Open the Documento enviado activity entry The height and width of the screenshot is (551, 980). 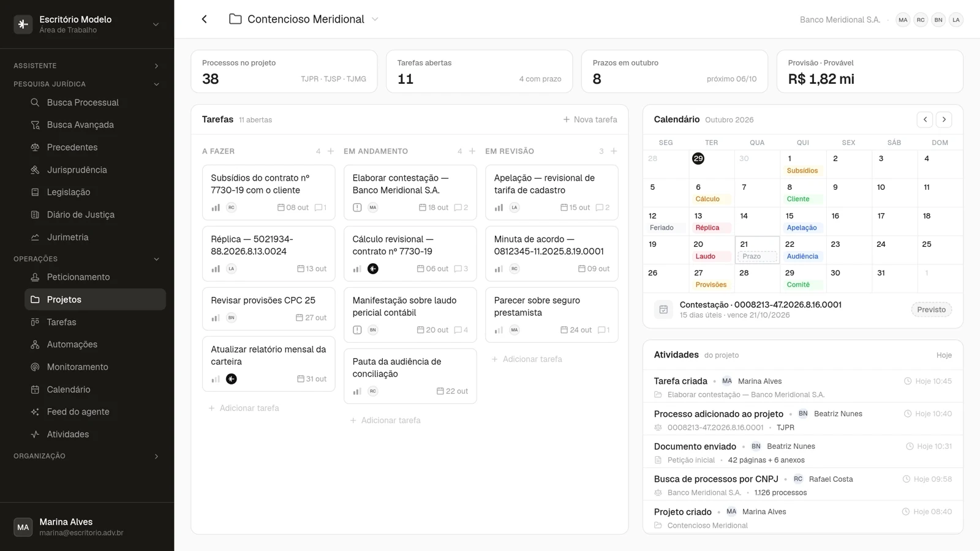click(802, 452)
